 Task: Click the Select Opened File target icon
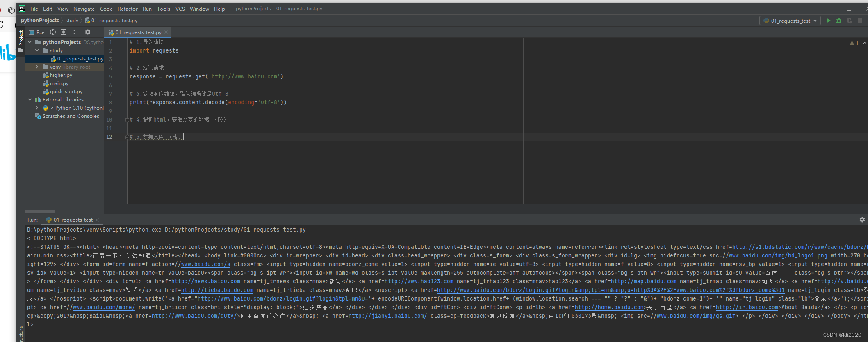(53, 32)
